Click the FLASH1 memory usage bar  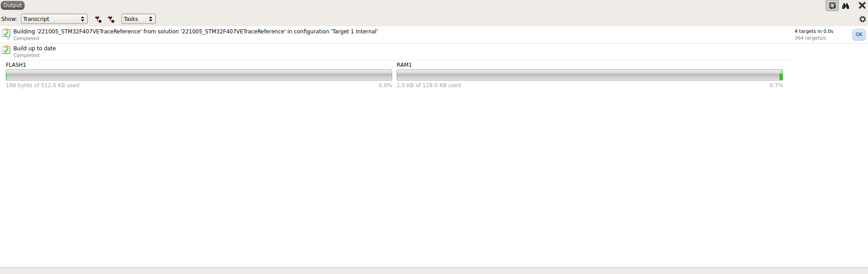199,75
